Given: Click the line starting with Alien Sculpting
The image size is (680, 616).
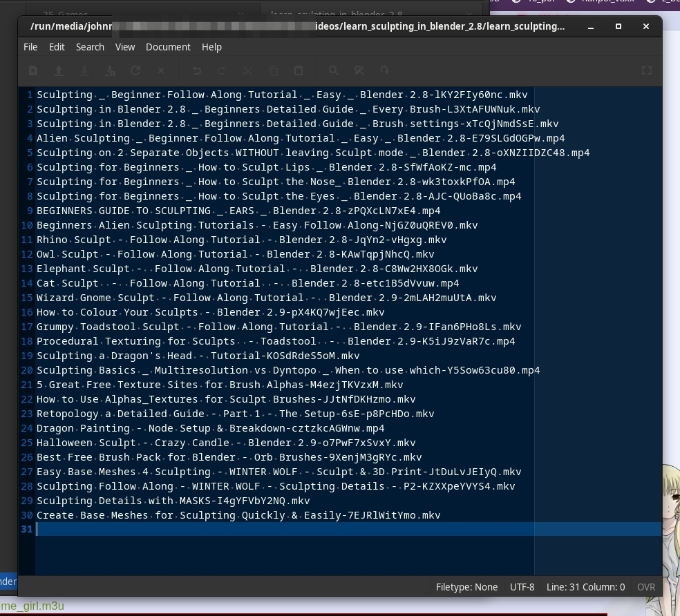Looking at the screenshot, I should 301,138.
